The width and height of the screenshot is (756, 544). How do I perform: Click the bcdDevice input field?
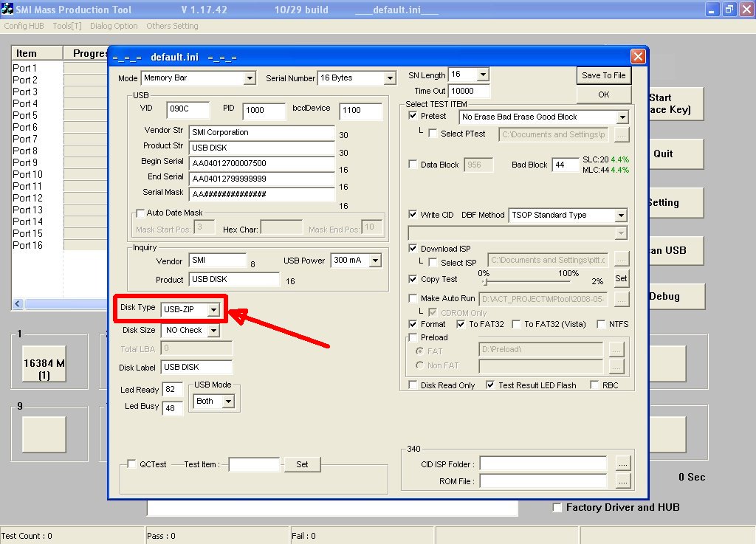360,111
